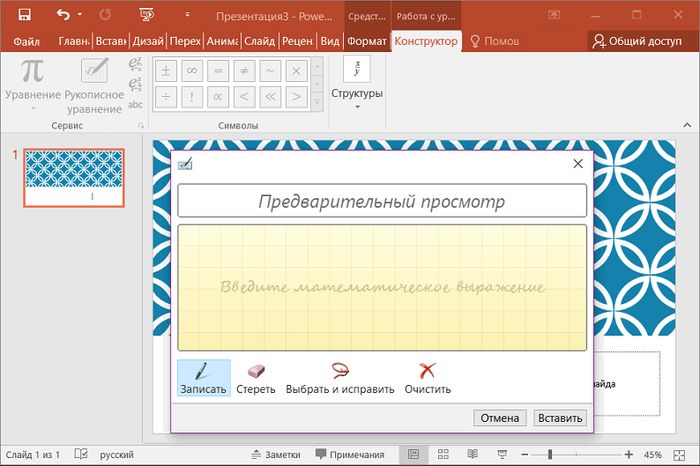Toggle Заметки (Notes) pane

click(274, 454)
